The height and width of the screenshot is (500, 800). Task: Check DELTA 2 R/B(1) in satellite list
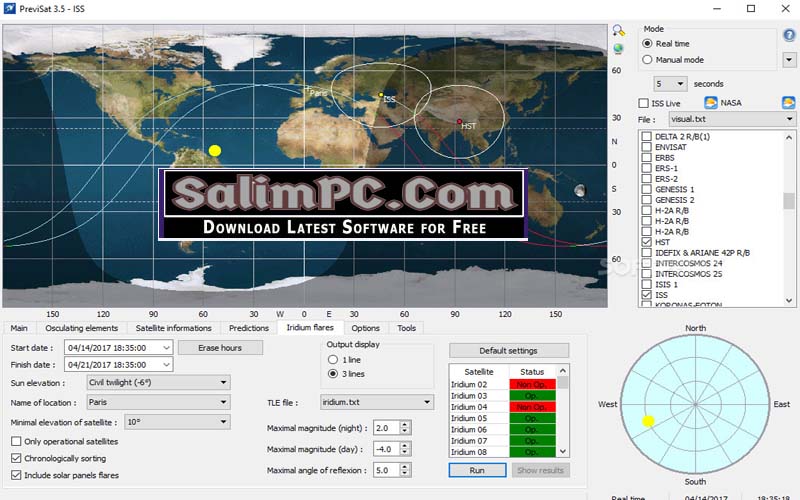[x=646, y=136]
